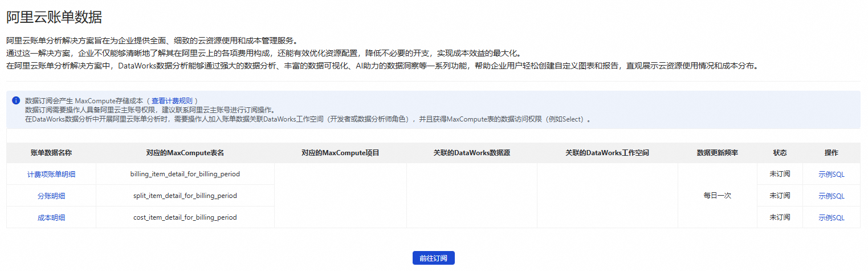Open 示例SQL for billing_item_detail row
The image size is (868, 271).
pyautogui.click(x=832, y=174)
